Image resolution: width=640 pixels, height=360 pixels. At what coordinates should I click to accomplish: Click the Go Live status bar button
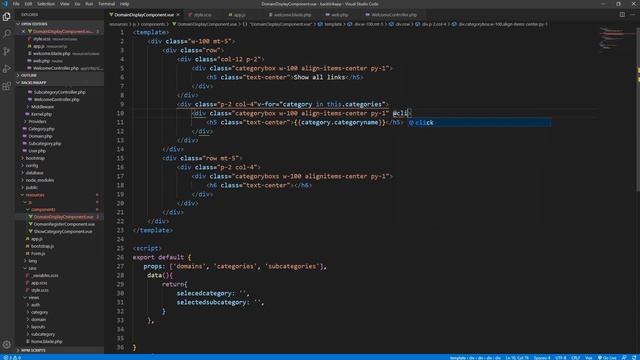click(607, 358)
